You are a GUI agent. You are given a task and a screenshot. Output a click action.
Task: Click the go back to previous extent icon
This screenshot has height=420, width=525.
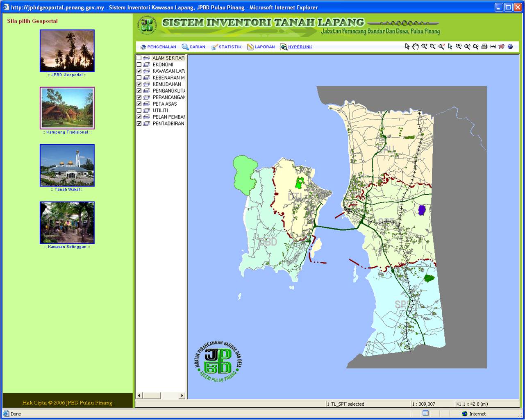(458, 47)
